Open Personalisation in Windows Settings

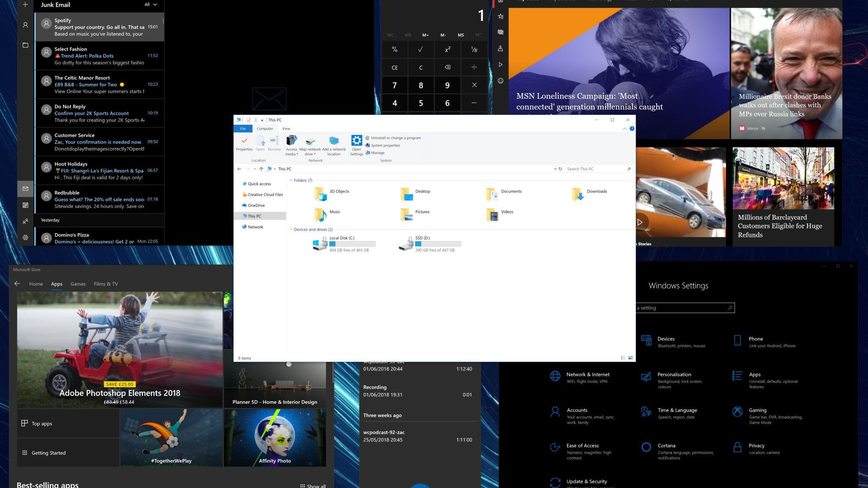click(x=674, y=375)
